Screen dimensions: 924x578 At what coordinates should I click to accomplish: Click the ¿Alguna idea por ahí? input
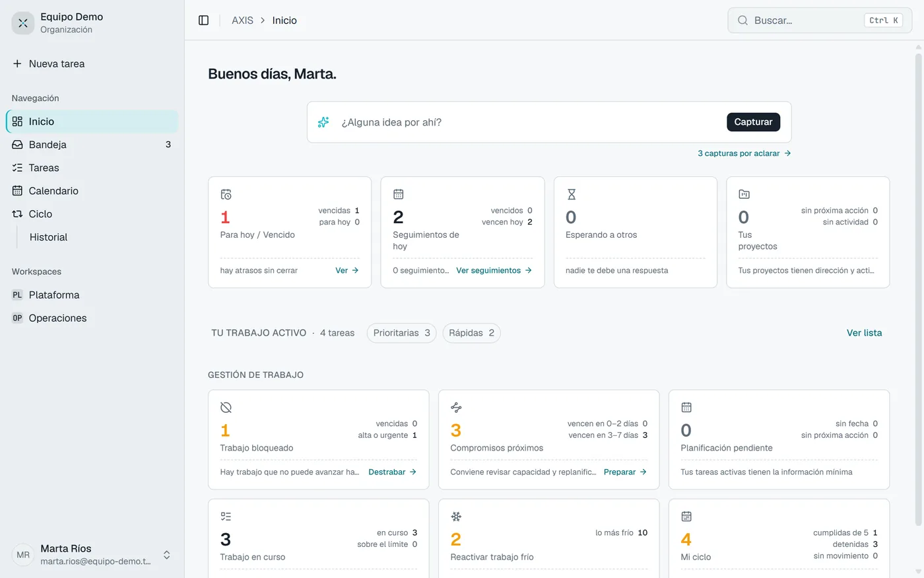click(528, 122)
